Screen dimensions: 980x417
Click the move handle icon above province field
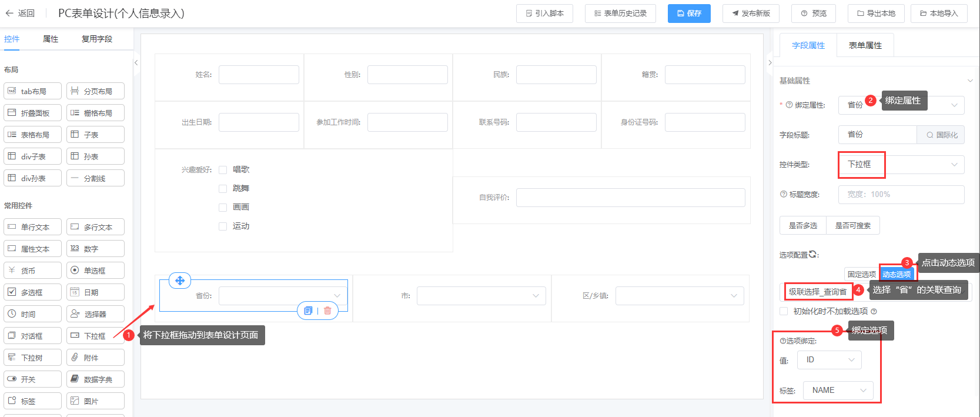(x=180, y=281)
